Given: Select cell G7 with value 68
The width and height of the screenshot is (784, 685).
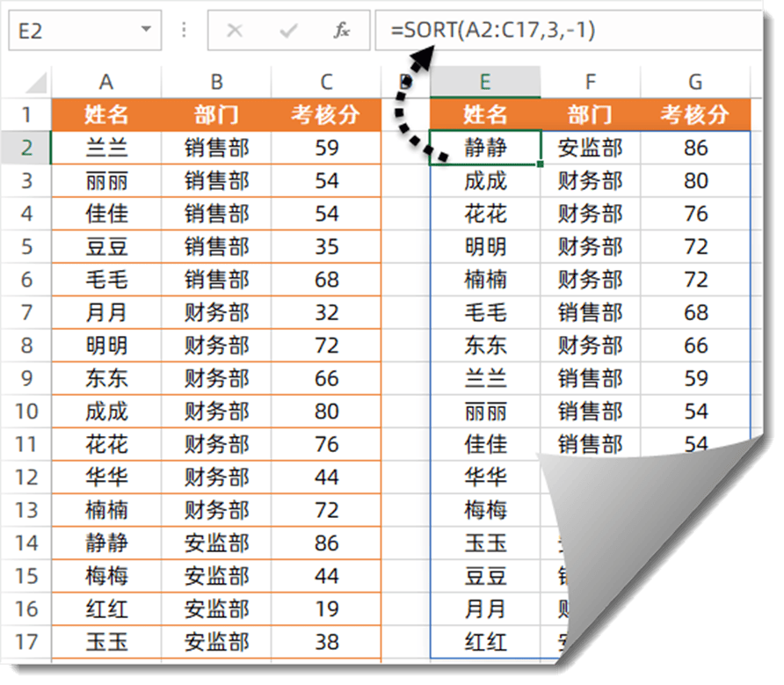Looking at the screenshot, I should [695, 312].
